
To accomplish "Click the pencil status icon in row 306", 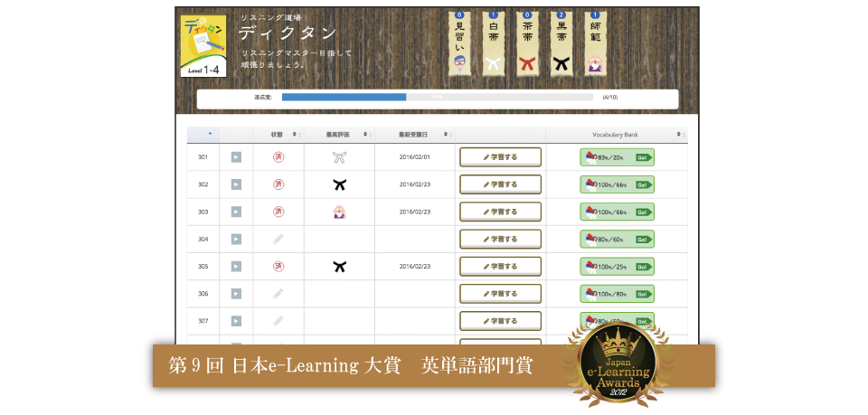I will tap(278, 293).
